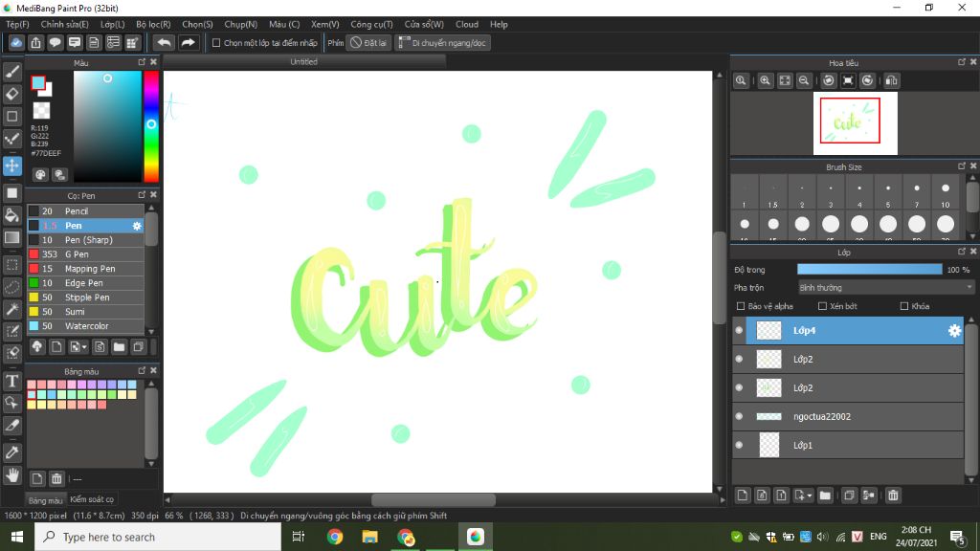Screen dimensions: 980x551
Task: Select the Lớp2 layer below Lớp4
Action: tap(848, 360)
